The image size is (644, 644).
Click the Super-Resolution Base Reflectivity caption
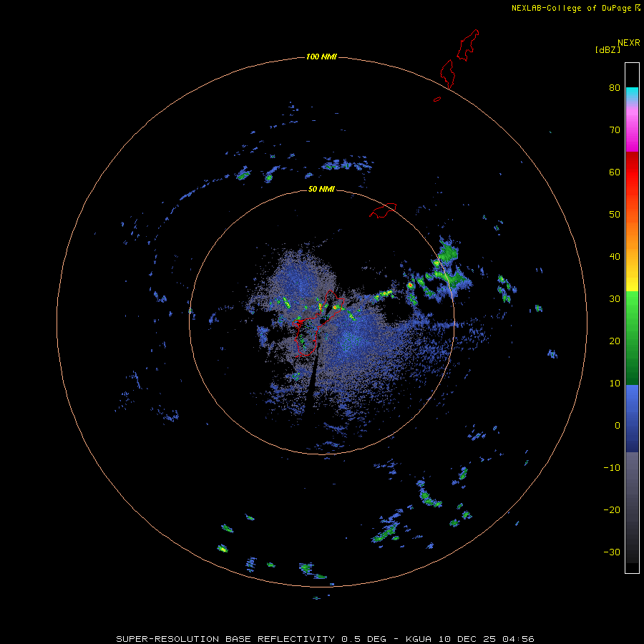(326, 639)
